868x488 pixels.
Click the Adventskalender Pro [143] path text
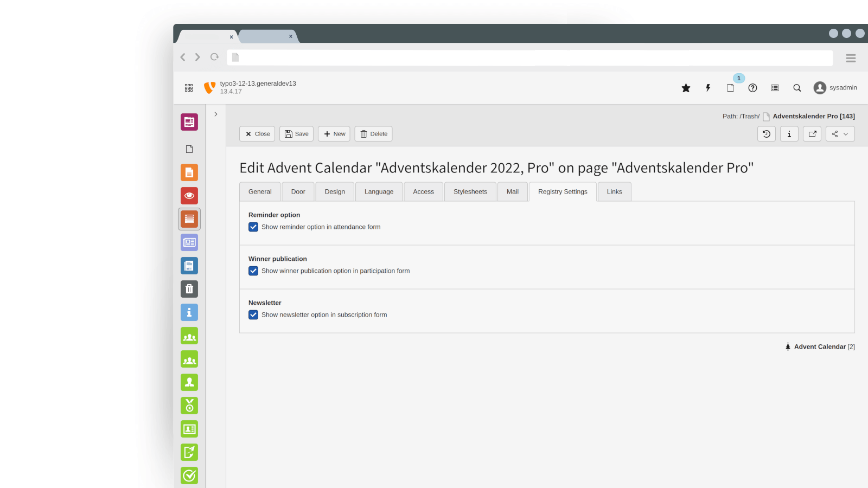[x=814, y=117]
